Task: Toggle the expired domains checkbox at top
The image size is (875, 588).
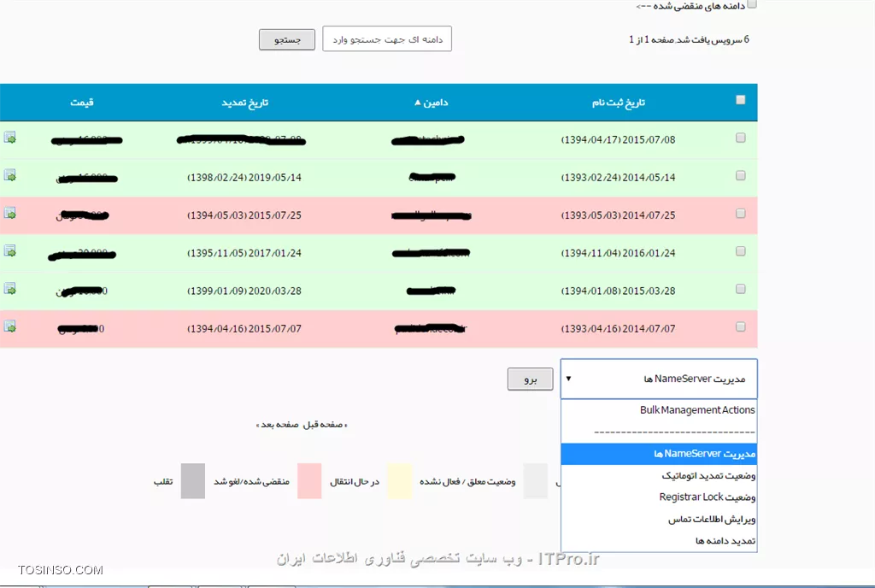Action: 752,4
